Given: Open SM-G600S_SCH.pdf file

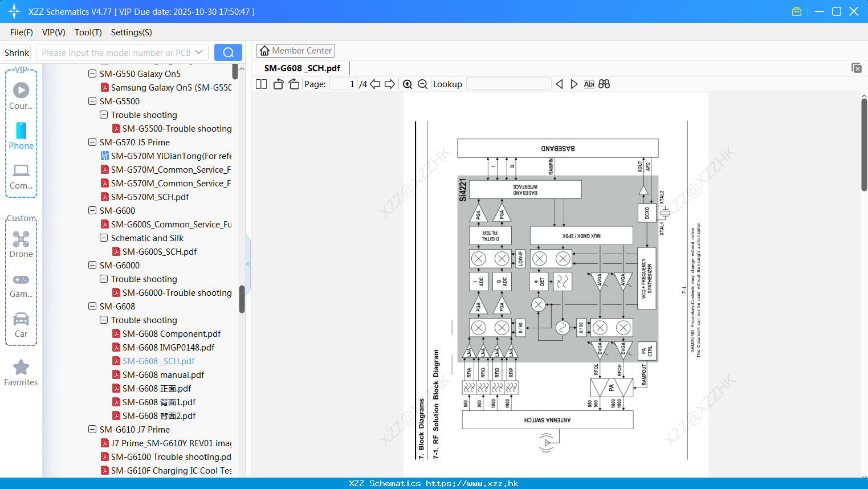Looking at the screenshot, I should click(x=154, y=251).
